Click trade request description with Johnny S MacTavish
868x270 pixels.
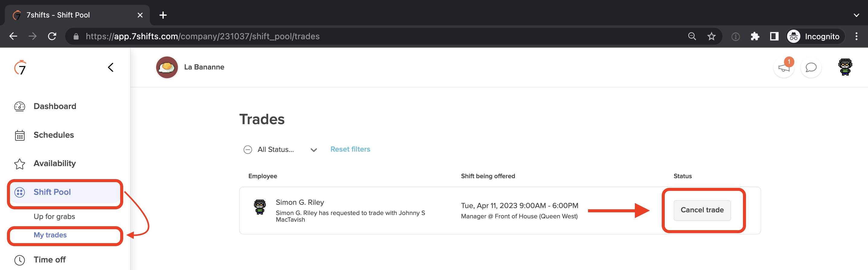click(350, 217)
